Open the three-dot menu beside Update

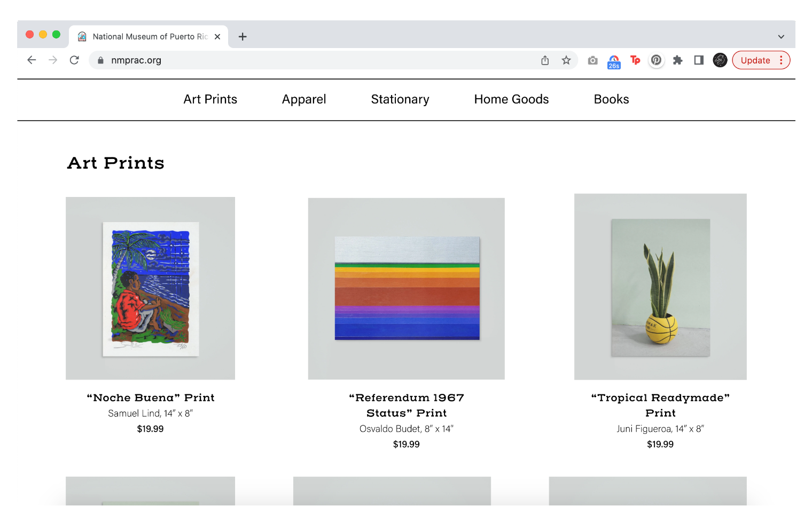pos(781,60)
